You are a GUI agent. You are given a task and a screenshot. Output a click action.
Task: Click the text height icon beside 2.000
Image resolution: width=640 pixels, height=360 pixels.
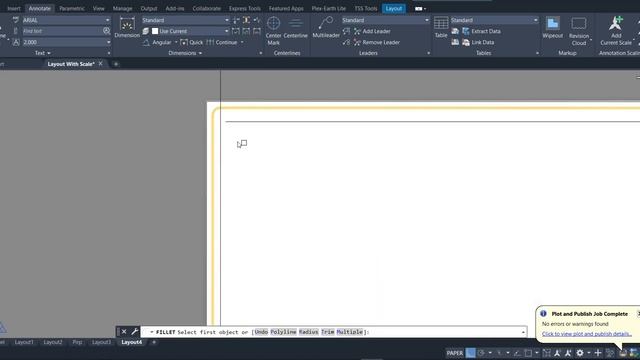[16, 42]
